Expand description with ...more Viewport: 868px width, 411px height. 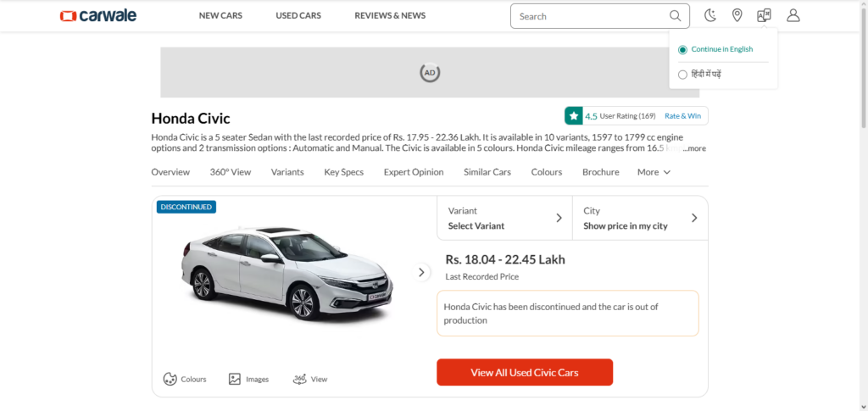point(694,148)
